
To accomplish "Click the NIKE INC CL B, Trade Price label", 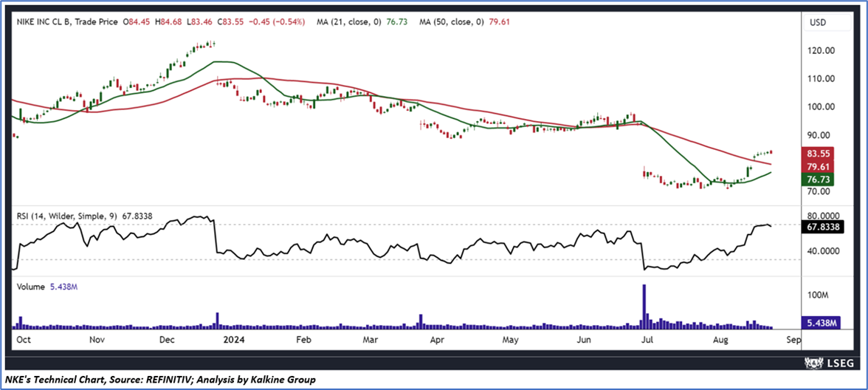I will point(67,22).
